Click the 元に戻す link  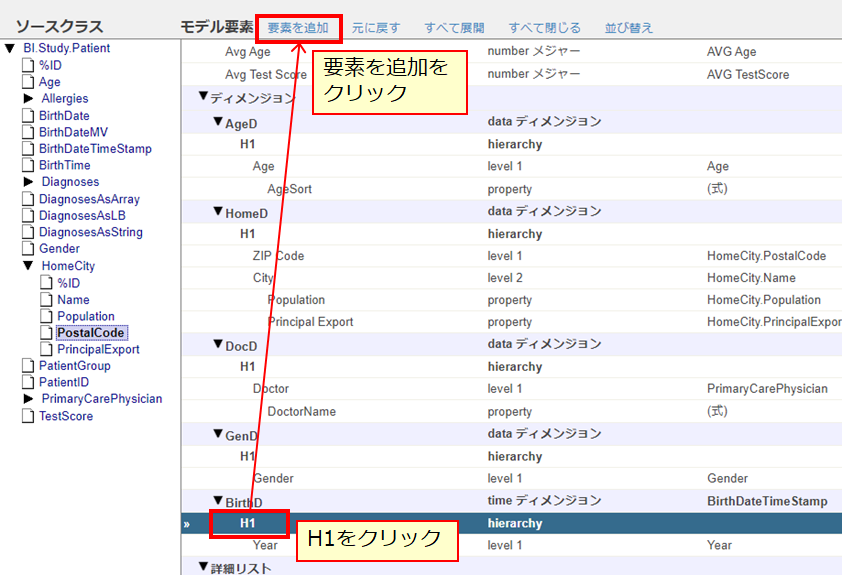(x=376, y=28)
